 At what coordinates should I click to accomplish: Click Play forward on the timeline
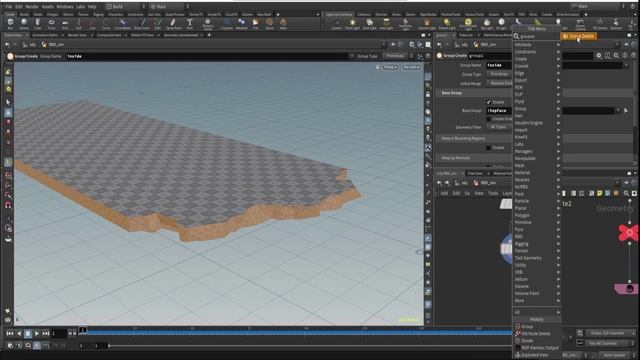(x=37, y=333)
